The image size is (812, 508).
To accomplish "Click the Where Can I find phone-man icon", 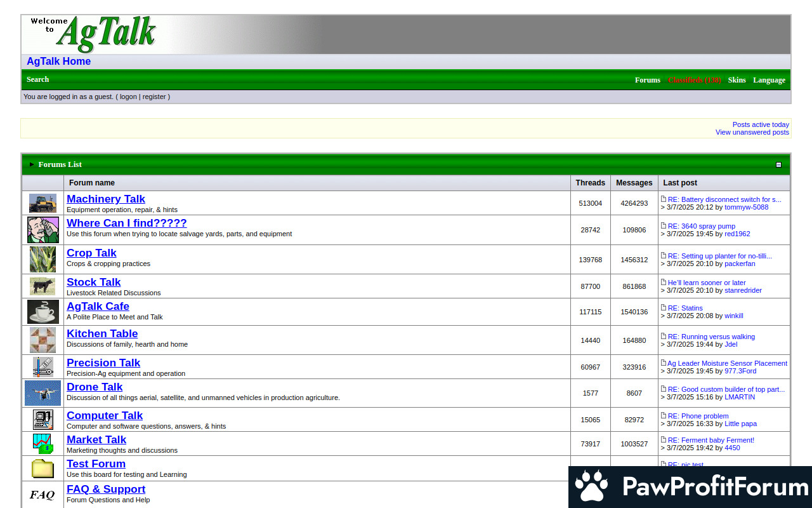I will click(43, 230).
